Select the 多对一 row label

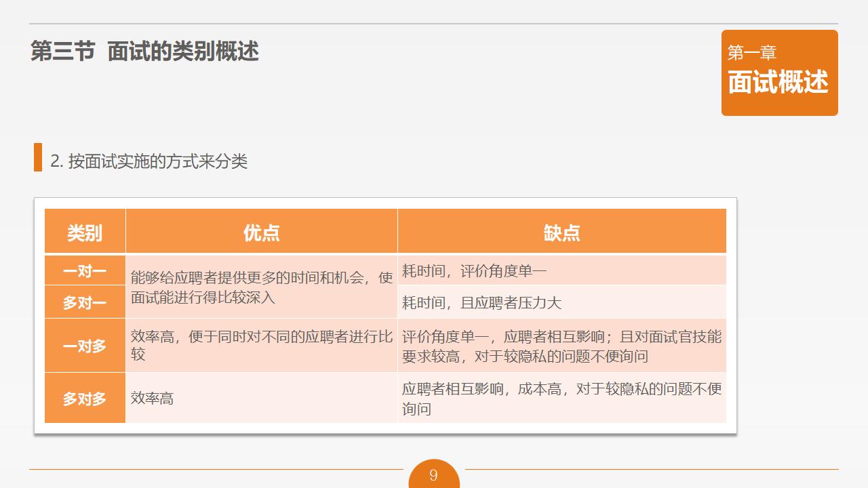(85, 302)
